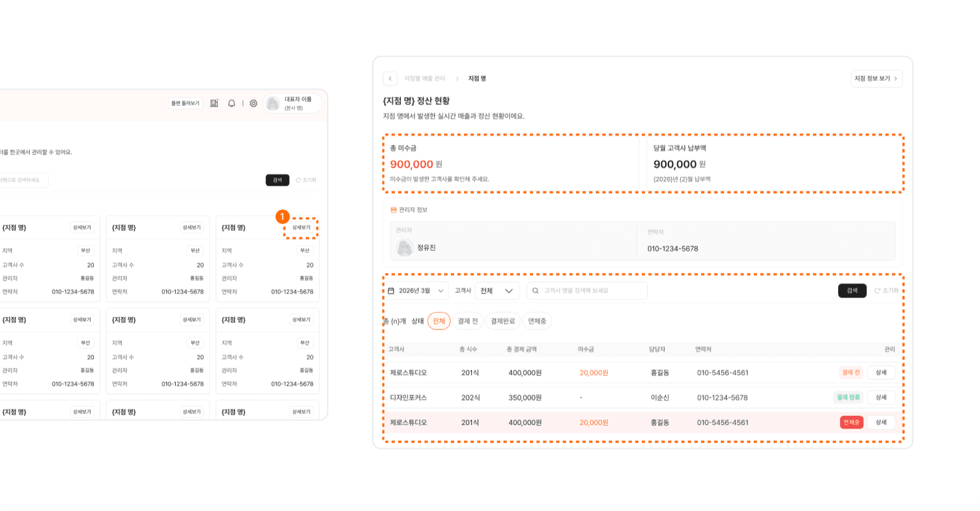
Task: Click the {지점 명} 정산 현황 heading
Action: click(x=416, y=100)
